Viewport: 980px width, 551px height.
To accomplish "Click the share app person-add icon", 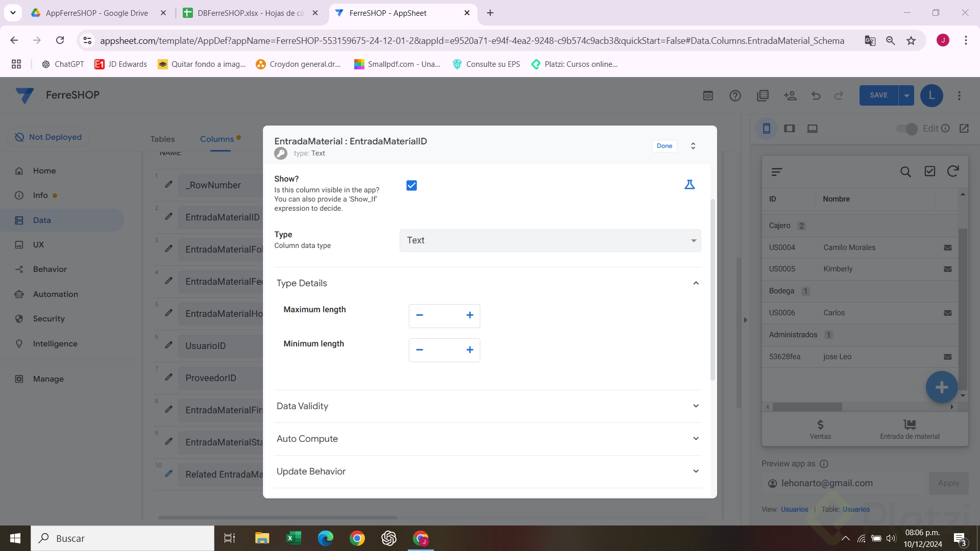I will click(x=790, y=95).
